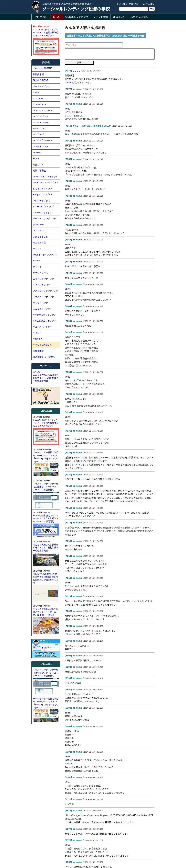
Task: Click the >7069 reply reference in post 7073
Action: 69,83
